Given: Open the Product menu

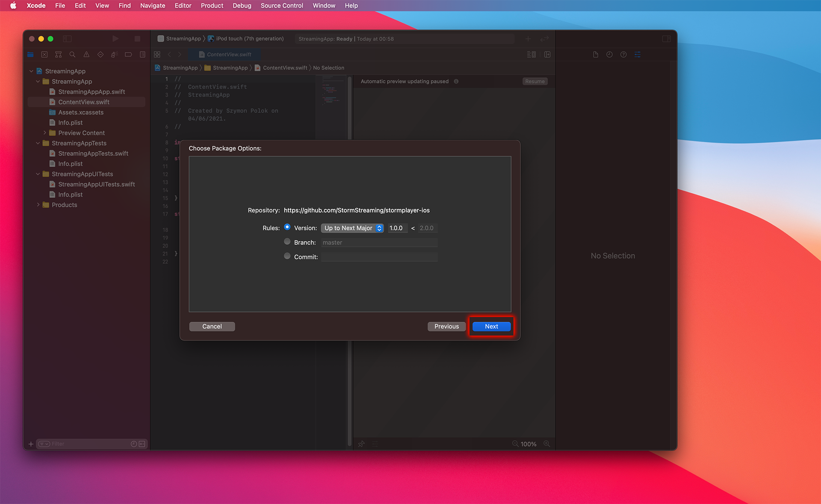Looking at the screenshot, I should pyautogui.click(x=212, y=6).
